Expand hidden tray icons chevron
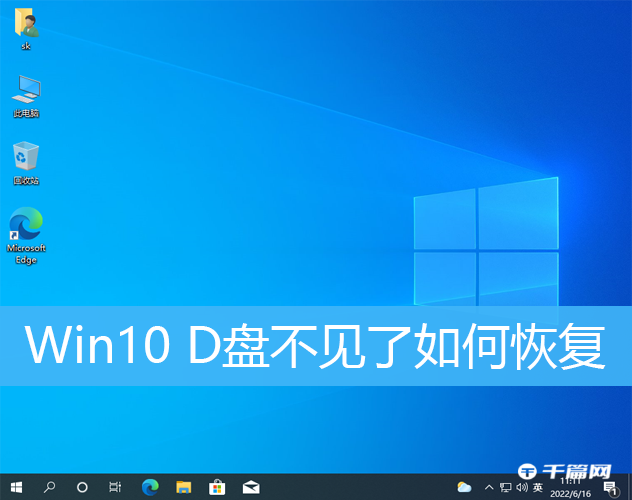 tap(489, 488)
